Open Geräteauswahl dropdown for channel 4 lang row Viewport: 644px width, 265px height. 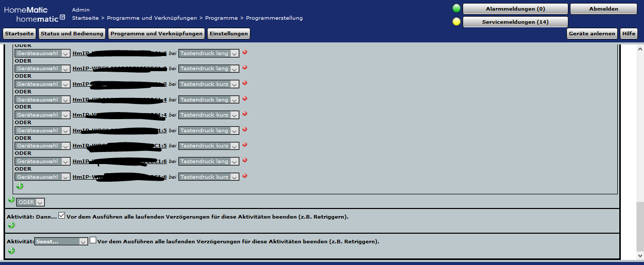tap(42, 100)
